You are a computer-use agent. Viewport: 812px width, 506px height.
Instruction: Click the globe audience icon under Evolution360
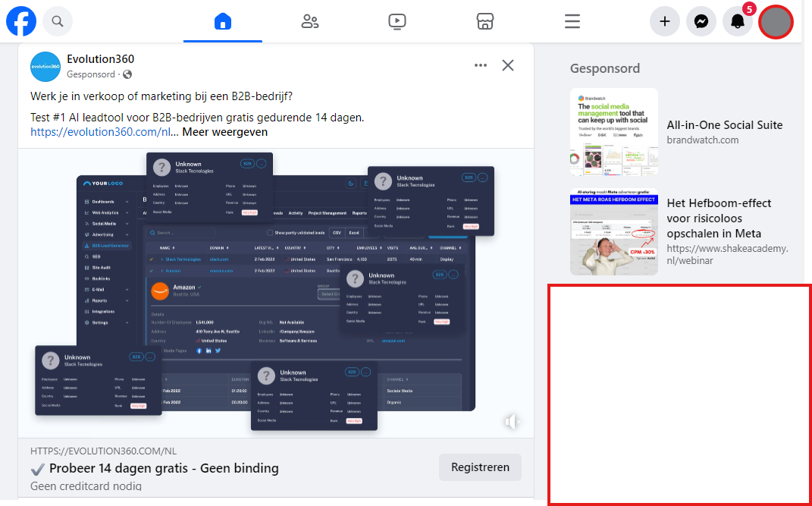[127, 74]
